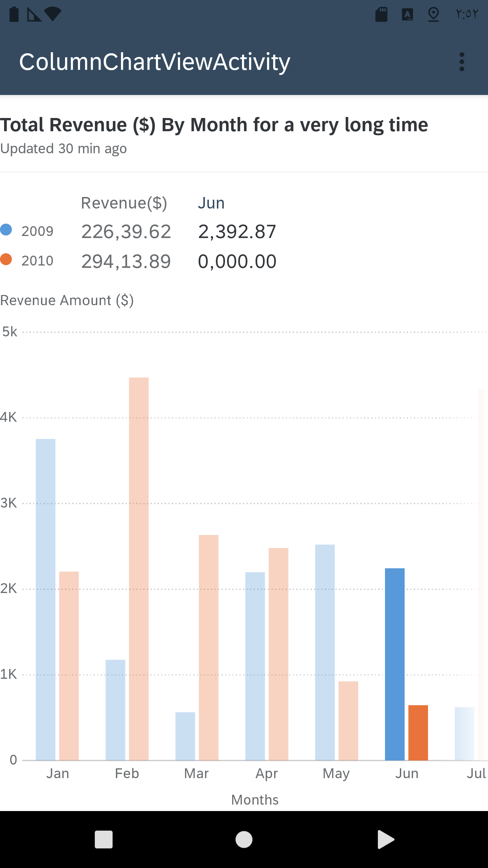Tap the Mar label on x-axis

[196, 773]
